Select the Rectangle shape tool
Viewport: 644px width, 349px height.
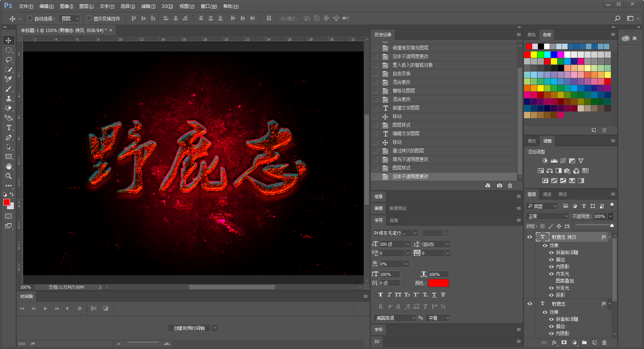pos(9,157)
